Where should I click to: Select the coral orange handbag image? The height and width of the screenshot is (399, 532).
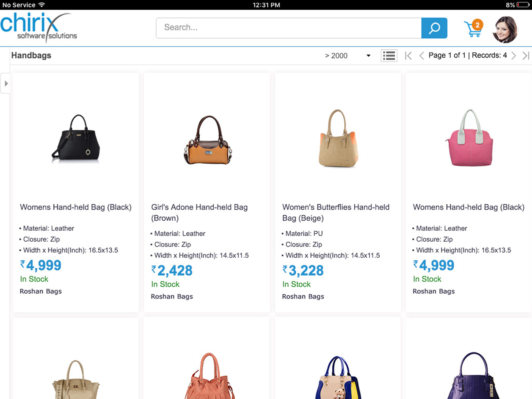click(x=209, y=376)
